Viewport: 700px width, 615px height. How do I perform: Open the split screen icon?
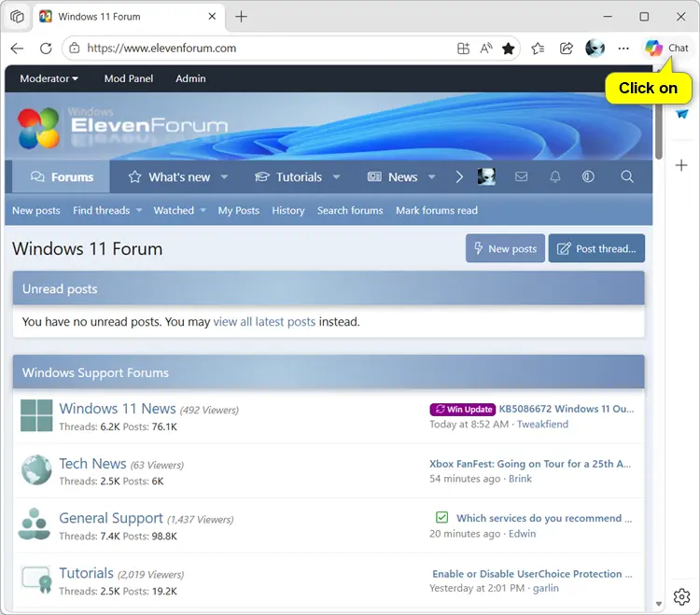[463, 49]
